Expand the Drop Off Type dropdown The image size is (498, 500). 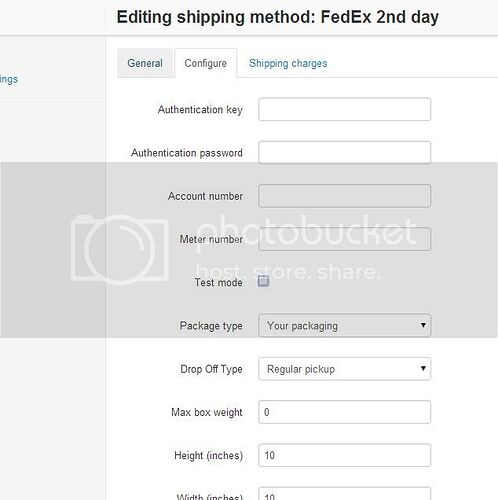tap(344, 369)
